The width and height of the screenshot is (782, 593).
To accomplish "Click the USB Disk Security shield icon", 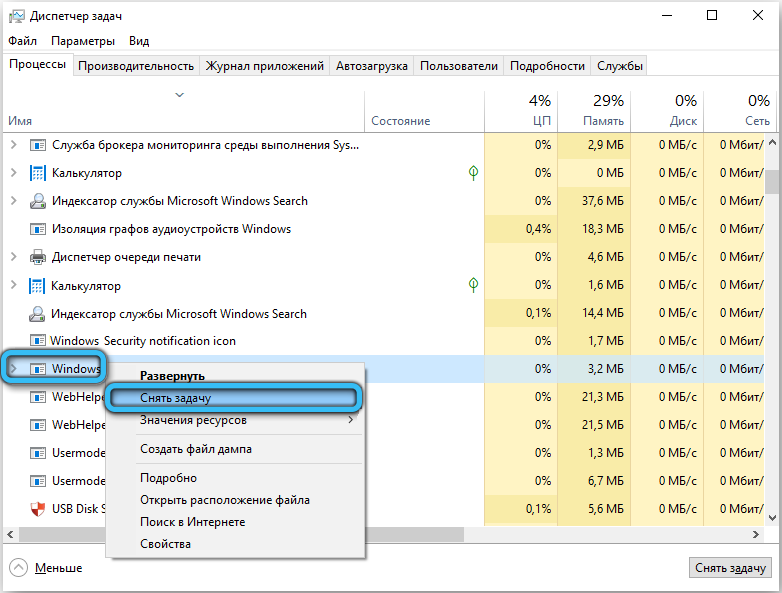I will click(38, 509).
